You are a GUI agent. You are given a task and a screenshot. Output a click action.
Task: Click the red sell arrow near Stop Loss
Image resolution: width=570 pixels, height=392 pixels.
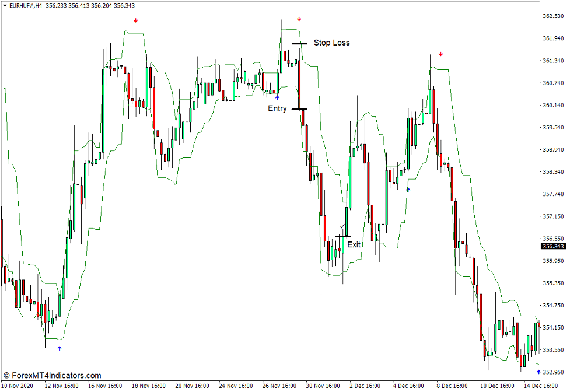pyautogui.click(x=299, y=18)
